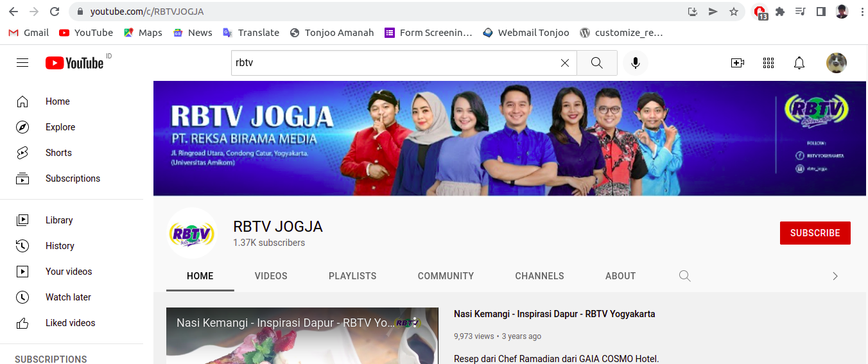Click the 9,973 views • 3 years ago text
Screen dimensions: 868x364
(498, 336)
